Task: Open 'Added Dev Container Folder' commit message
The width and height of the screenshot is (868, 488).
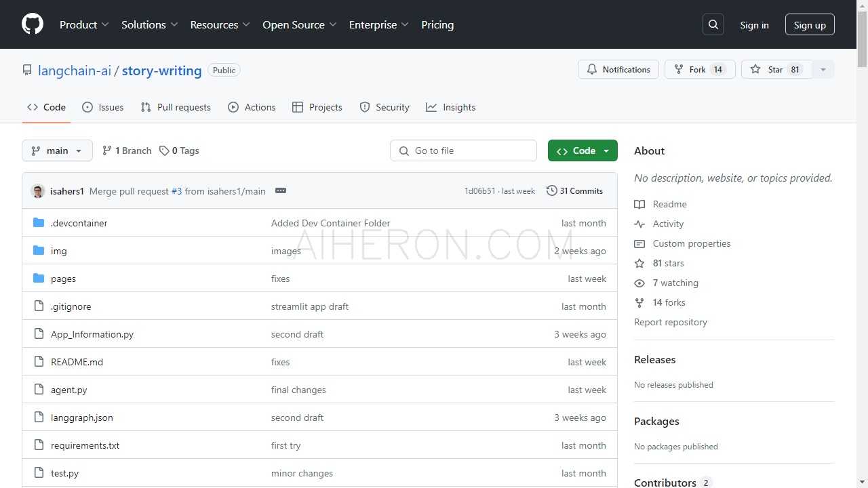Action: (x=331, y=223)
